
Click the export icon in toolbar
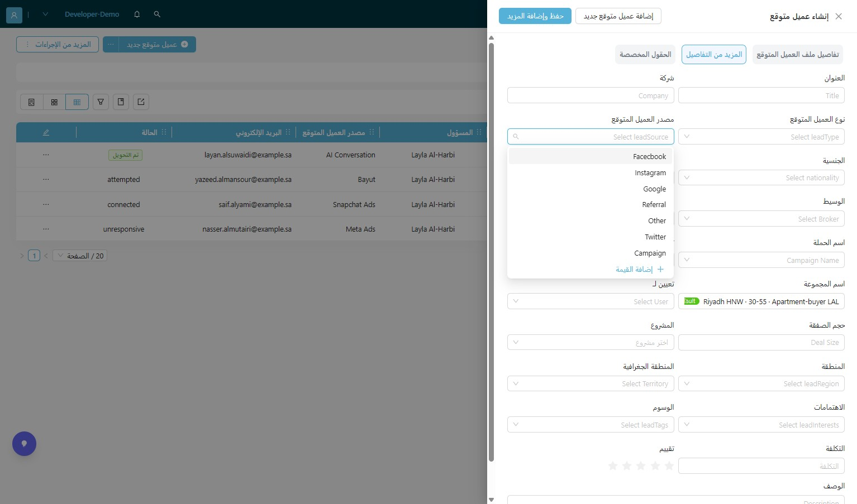(141, 102)
